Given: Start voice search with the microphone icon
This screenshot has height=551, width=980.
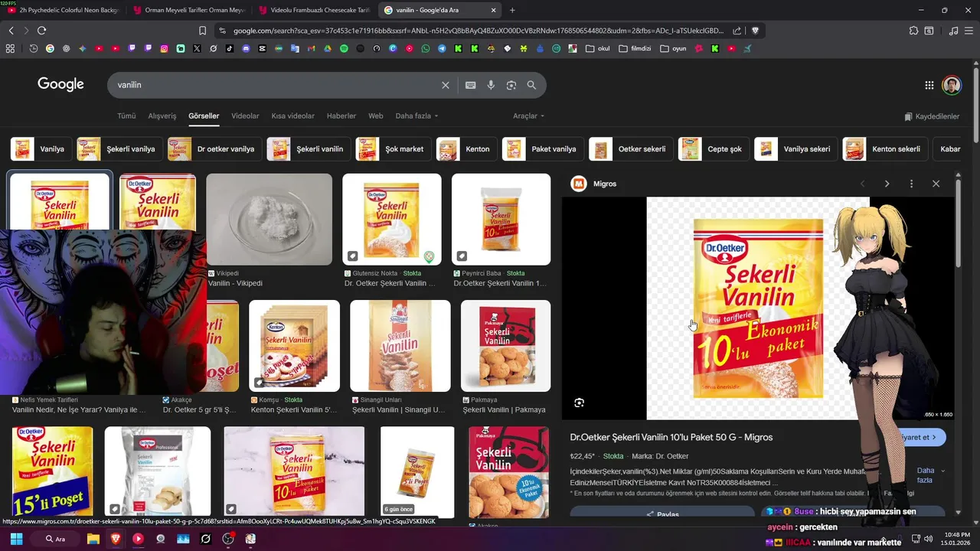Looking at the screenshot, I should click(492, 85).
